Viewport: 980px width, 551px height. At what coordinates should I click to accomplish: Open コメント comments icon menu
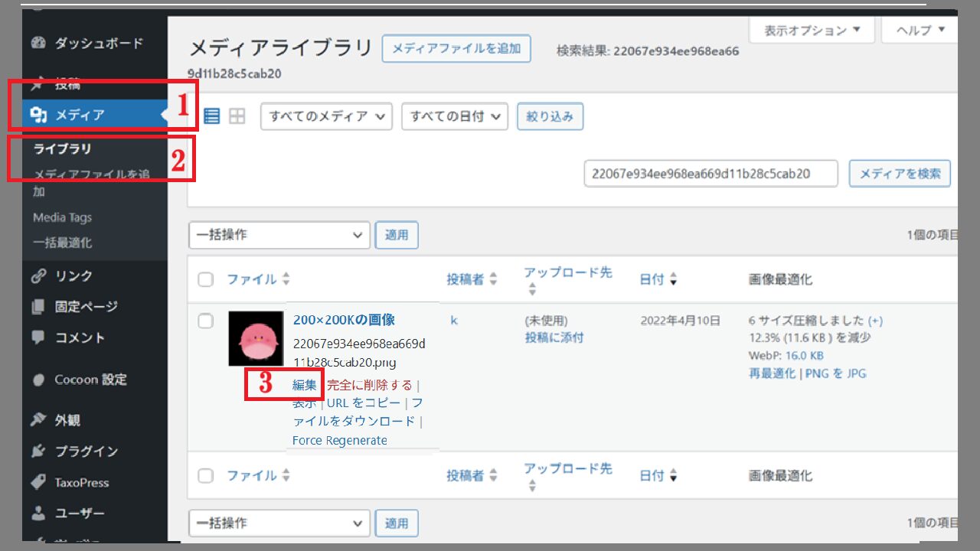coord(38,337)
